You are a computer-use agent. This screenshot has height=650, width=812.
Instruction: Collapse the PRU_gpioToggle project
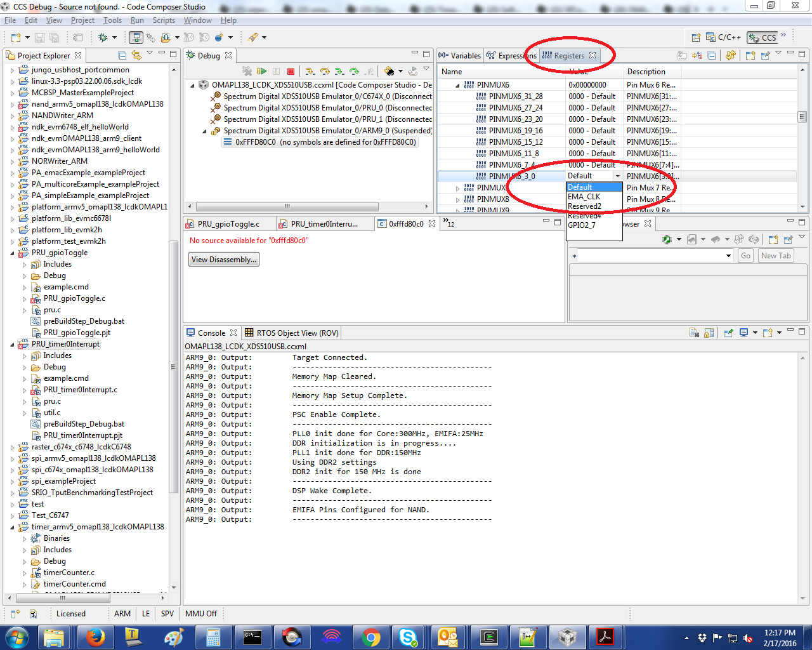[12, 253]
